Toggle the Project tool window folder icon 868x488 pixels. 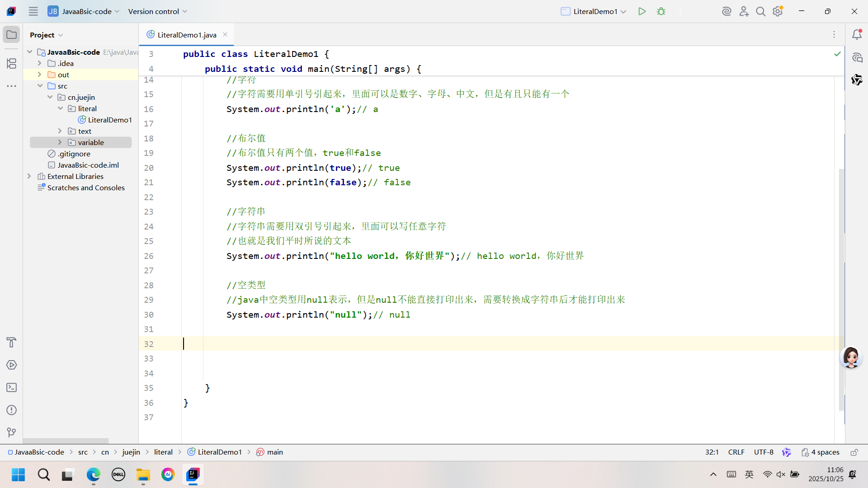[12, 35]
